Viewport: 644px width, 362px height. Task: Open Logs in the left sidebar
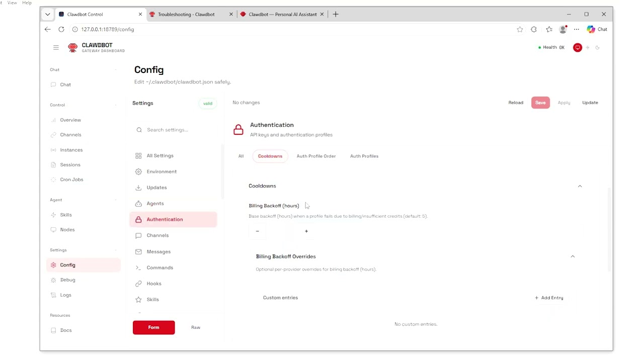point(83,295)
